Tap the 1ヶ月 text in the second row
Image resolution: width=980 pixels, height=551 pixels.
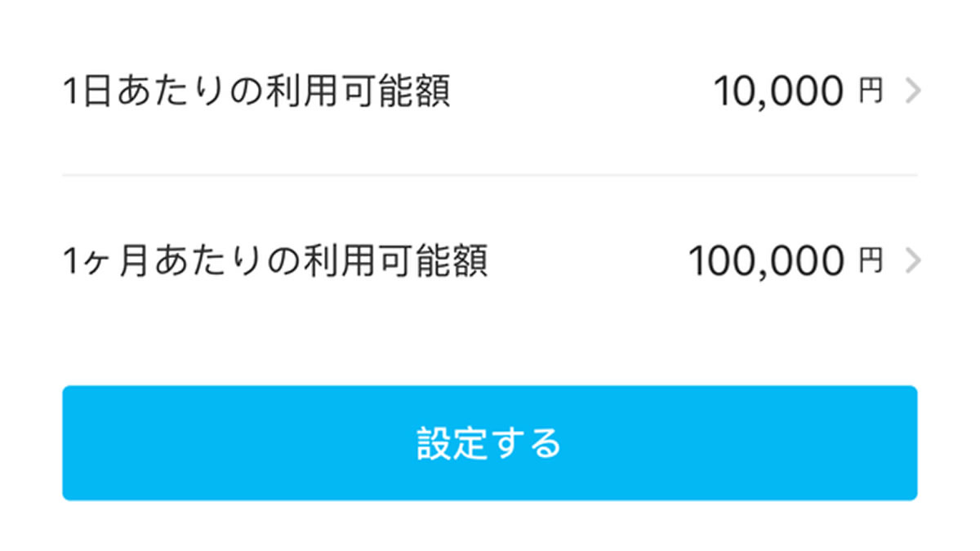point(105,261)
